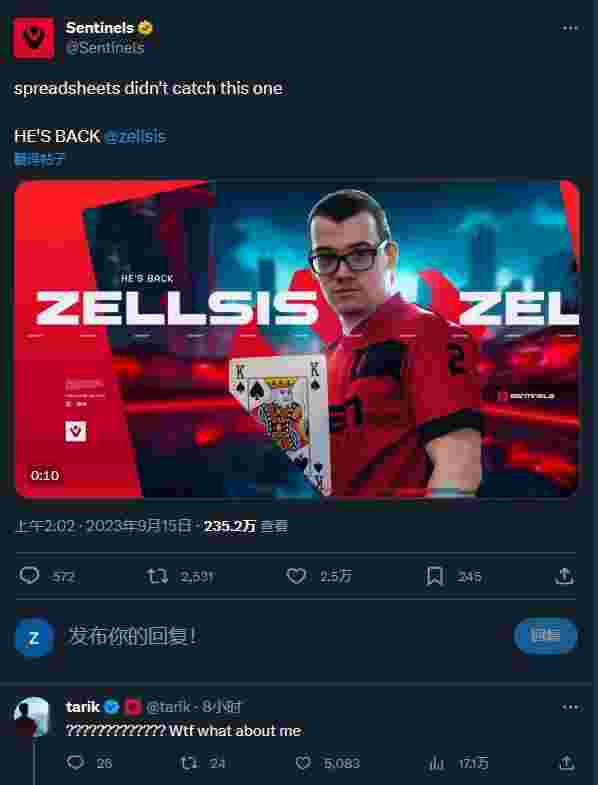This screenshot has height=785, width=598.
Task: Retweet the Sentinels post
Action: click(x=157, y=576)
